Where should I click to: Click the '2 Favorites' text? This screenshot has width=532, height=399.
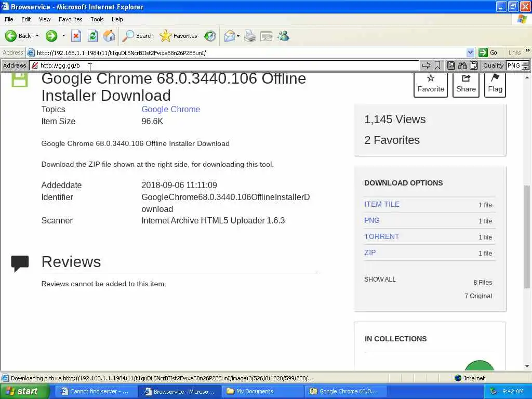pyautogui.click(x=392, y=140)
